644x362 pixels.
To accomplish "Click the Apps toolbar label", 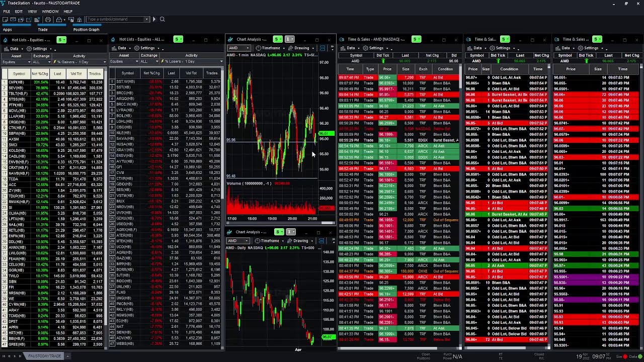I will [8, 30].
